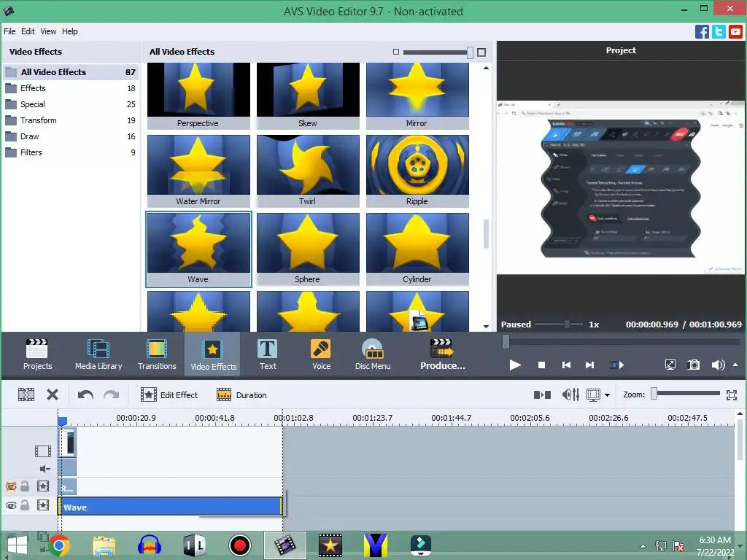
Task: Select the Cylinder effect thumbnail
Action: click(417, 249)
